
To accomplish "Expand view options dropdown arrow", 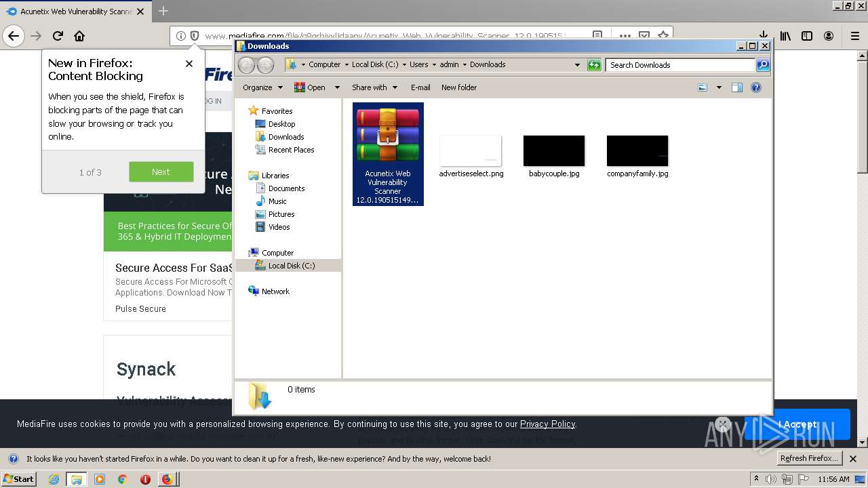I will [719, 87].
